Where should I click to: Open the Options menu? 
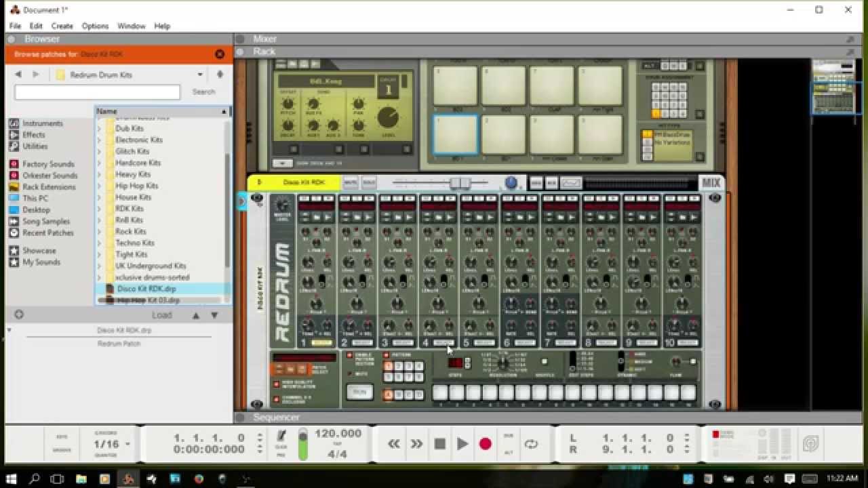(95, 26)
